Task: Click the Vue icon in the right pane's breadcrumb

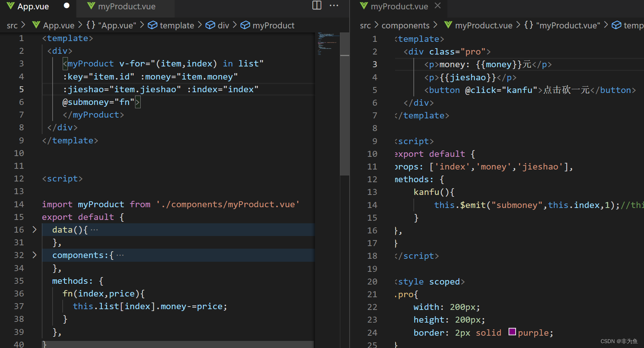Action: point(448,25)
